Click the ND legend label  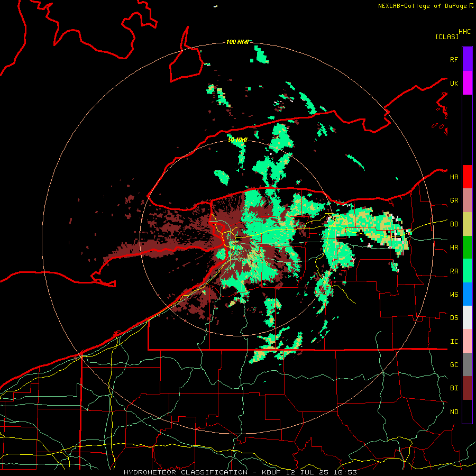454,412
